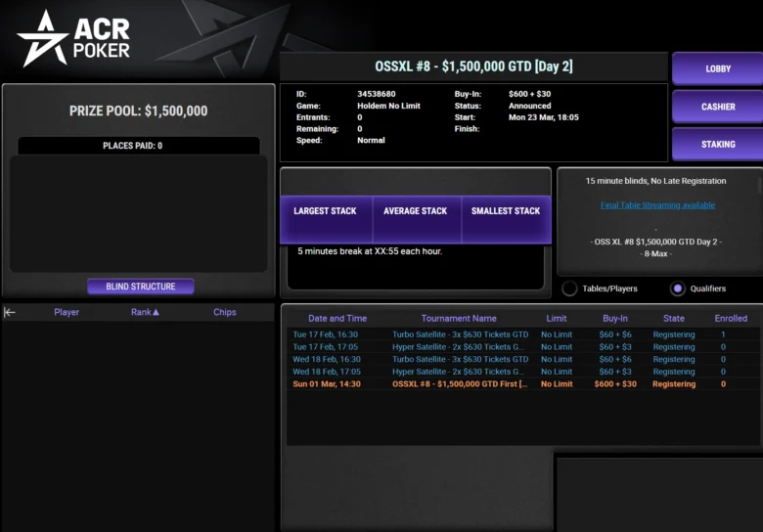Sort by the Player column header
Viewport: 763px width, 532px height.
[x=67, y=312]
